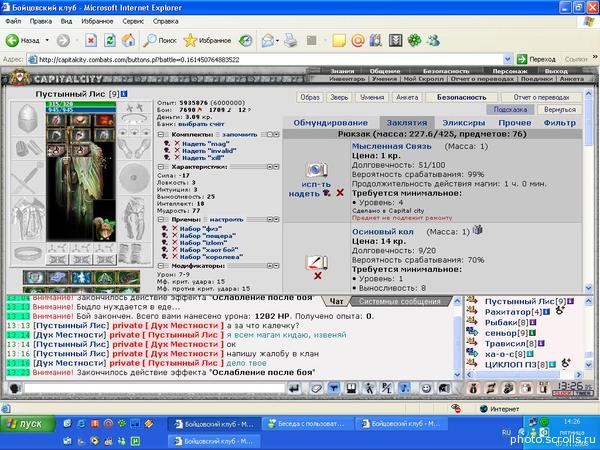Screen dimensions: 600x450
Task: Click the Windows пуск Start button
Action: [28, 424]
